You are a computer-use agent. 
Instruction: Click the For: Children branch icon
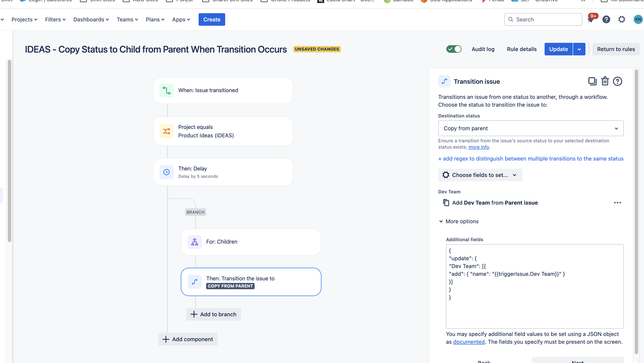click(194, 242)
